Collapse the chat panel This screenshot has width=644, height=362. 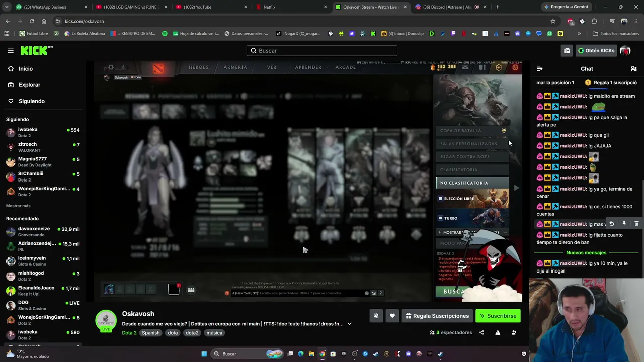click(540, 69)
